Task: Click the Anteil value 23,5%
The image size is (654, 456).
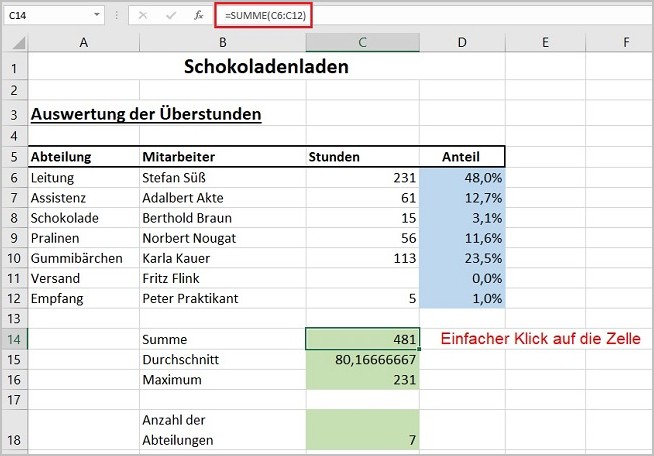Action: tap(462, 258)
